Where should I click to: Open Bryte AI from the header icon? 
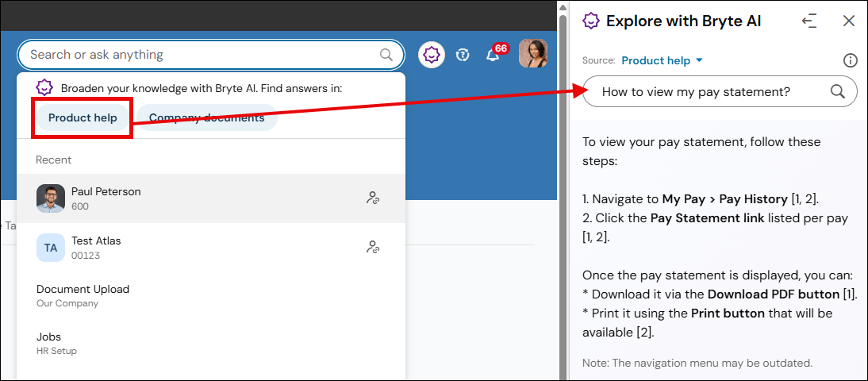tap(432, 54)
